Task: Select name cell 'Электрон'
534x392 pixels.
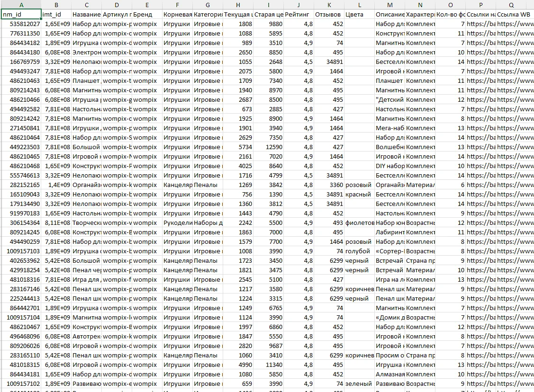Action: [87, 53]
